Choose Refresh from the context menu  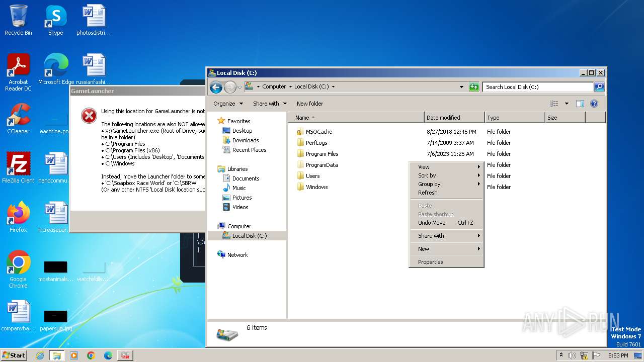coord(446,193)
